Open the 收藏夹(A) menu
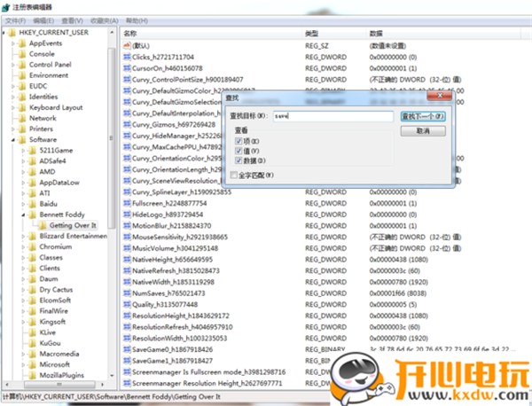The height and width of the screenshot is (406, 532). (105, 20)
